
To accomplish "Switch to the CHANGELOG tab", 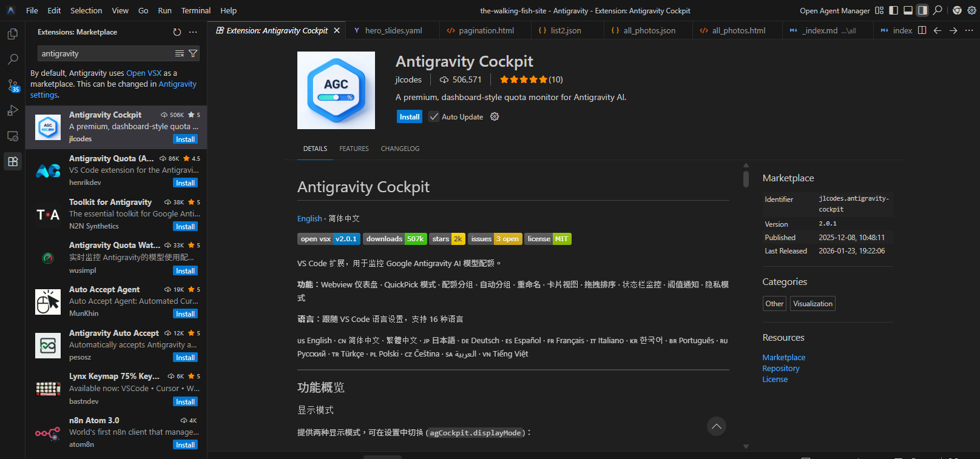I will 400,149.
